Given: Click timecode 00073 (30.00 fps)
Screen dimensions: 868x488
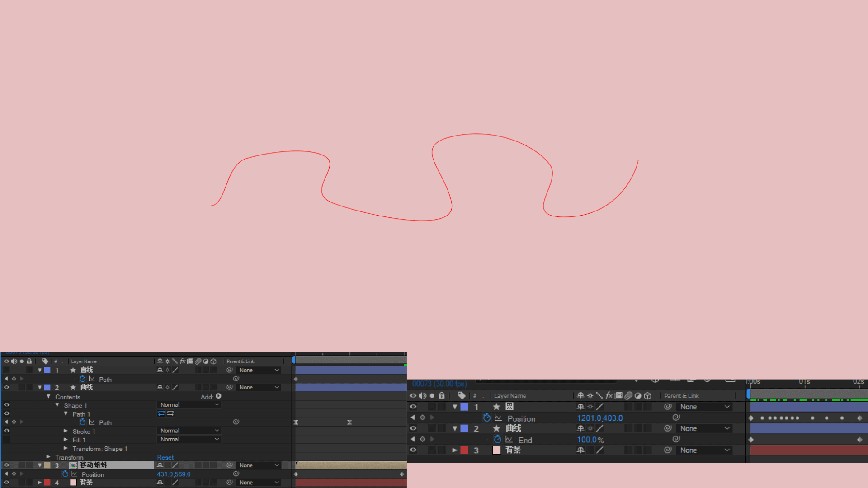Looking at the screenshot, I should point(439,384).
